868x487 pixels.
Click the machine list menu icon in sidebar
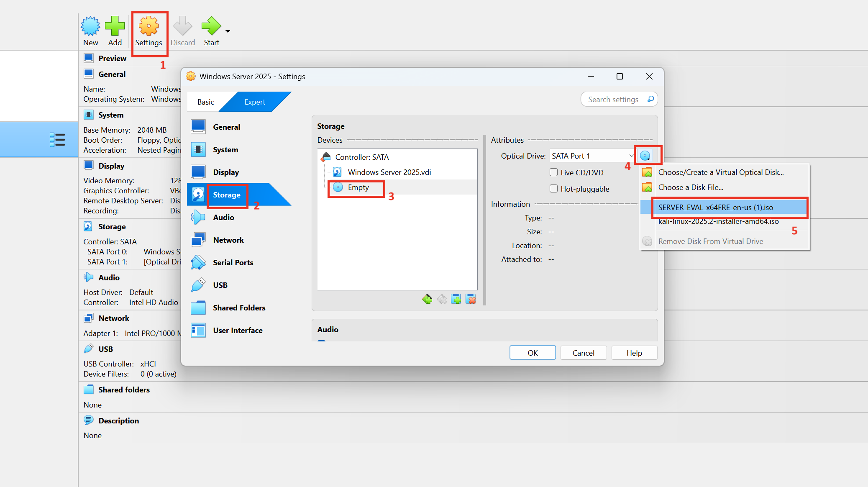57,140
